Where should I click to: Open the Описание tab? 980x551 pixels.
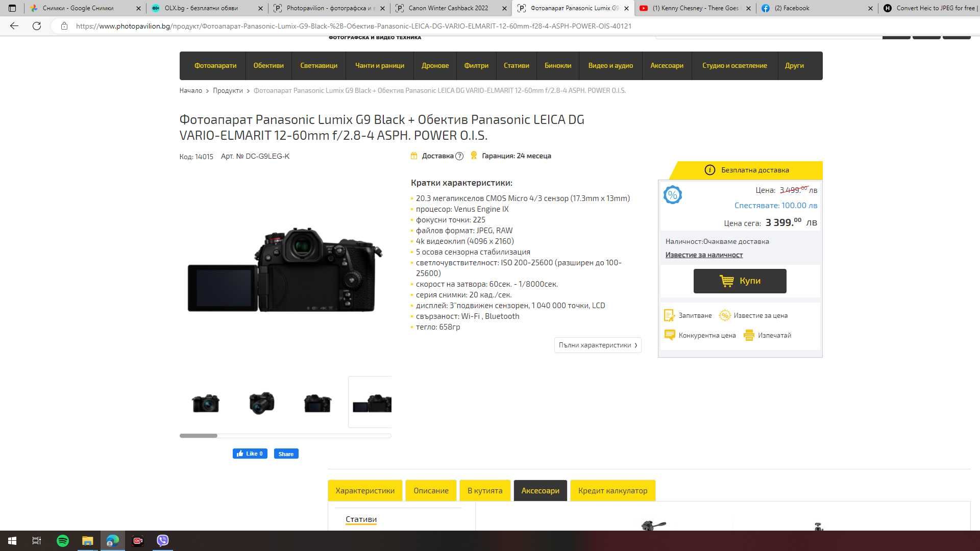431,491
